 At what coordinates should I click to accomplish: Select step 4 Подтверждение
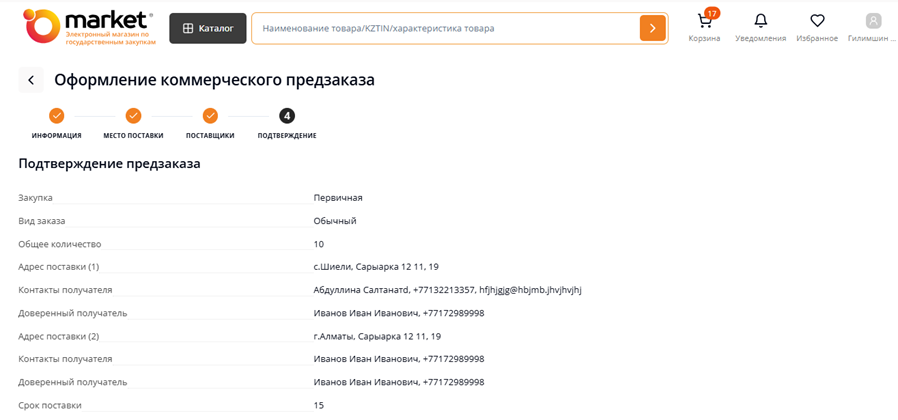(287, 116)
